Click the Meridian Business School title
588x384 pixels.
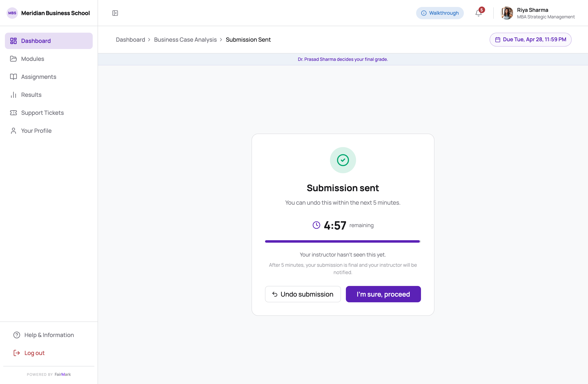[55, 13]
